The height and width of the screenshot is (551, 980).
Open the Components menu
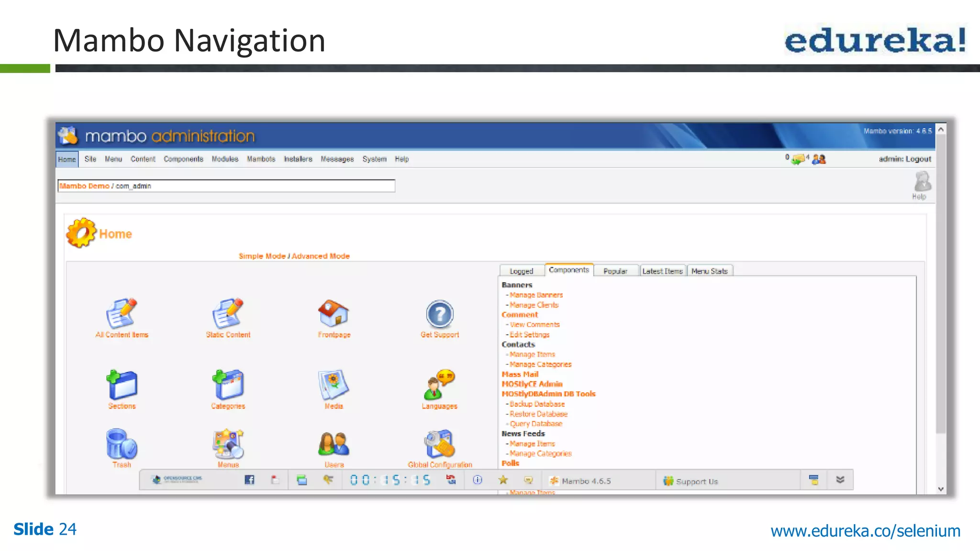click(x=183, y=159)
